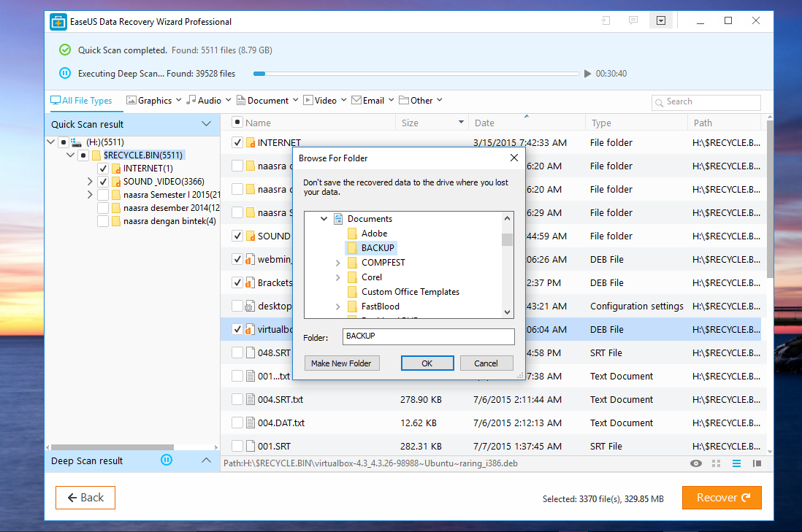Collapse the $RECYCLE.BIN tree node
This screenshot has height=532, width=802.
[x=71, y=155]
